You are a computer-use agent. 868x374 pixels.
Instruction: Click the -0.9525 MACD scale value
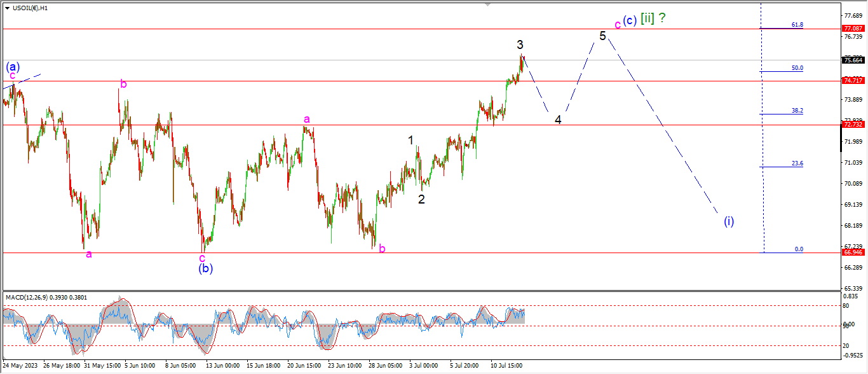(853, 354)
